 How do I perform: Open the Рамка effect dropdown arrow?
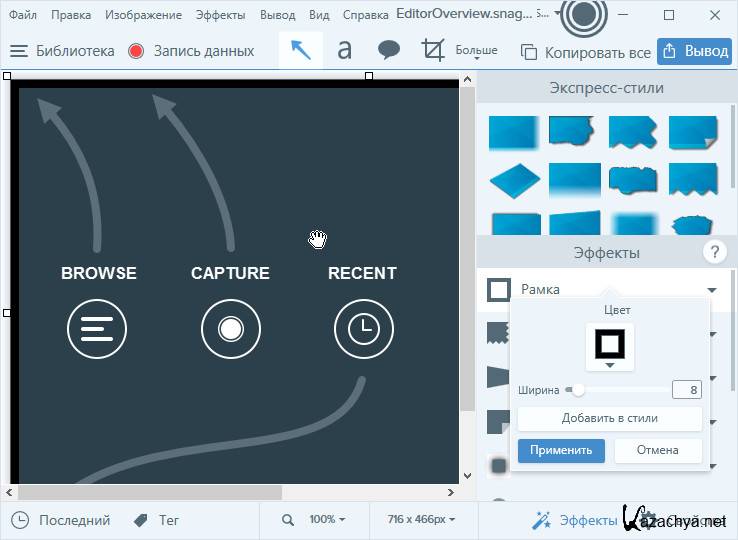pos(712,290)
